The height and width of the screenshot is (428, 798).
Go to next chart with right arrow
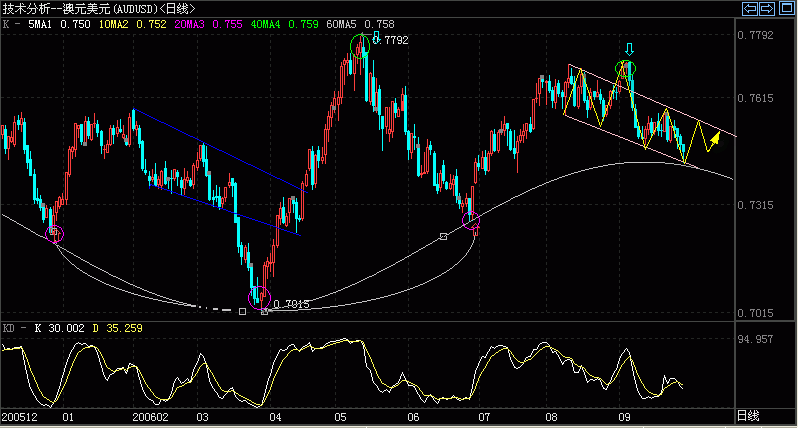pos(766,9)
